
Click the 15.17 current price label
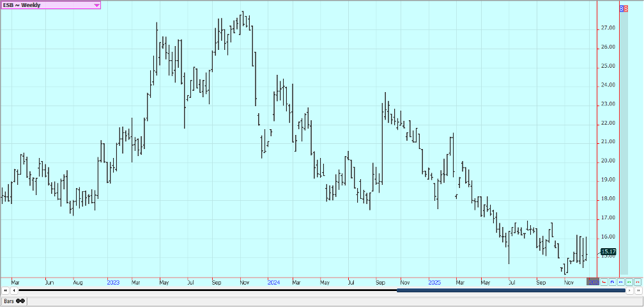[608, 252]
